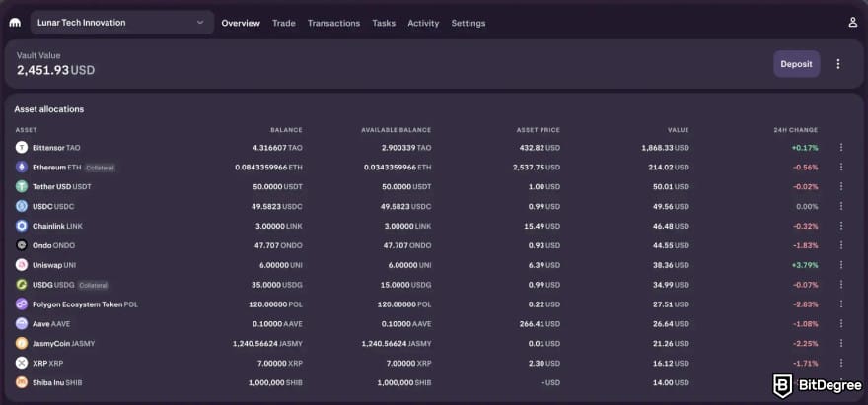
Task: Click Ethereum asset price 2,537.75 USD
Action: 537,168
